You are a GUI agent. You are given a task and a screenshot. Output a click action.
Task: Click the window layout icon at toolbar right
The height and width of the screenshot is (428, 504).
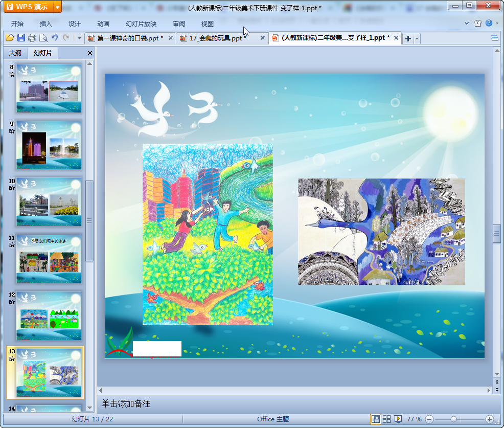click(x=494, y=38)
